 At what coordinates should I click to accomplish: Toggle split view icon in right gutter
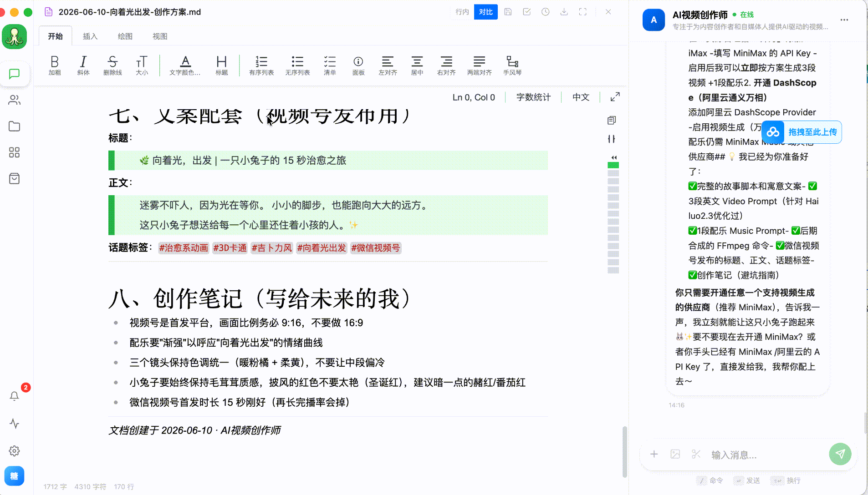pos(612,139)
